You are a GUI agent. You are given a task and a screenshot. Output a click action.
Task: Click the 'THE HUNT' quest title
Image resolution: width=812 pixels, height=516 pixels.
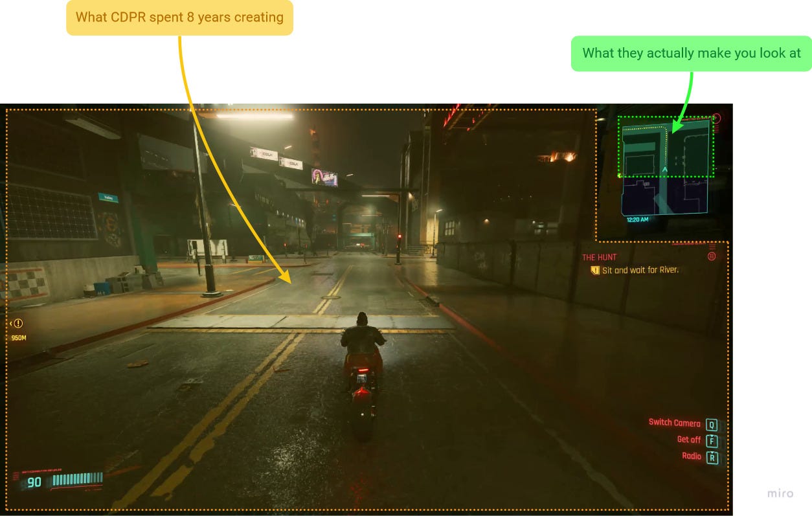(599, 257)
